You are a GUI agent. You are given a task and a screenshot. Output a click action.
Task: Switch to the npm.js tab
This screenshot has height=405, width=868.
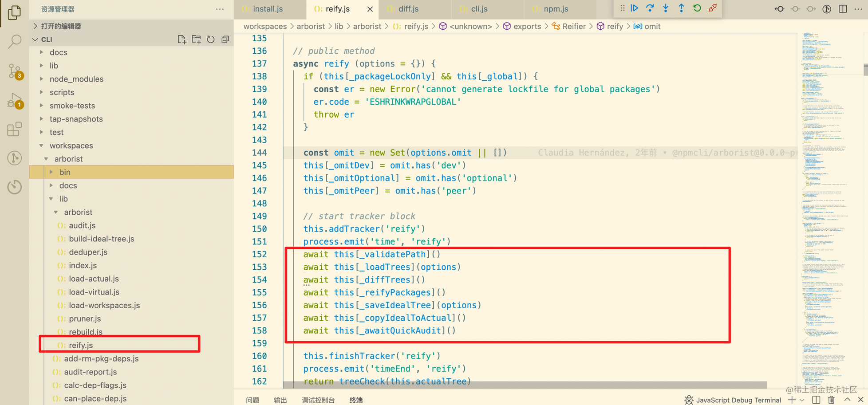[x=560, y=9]
